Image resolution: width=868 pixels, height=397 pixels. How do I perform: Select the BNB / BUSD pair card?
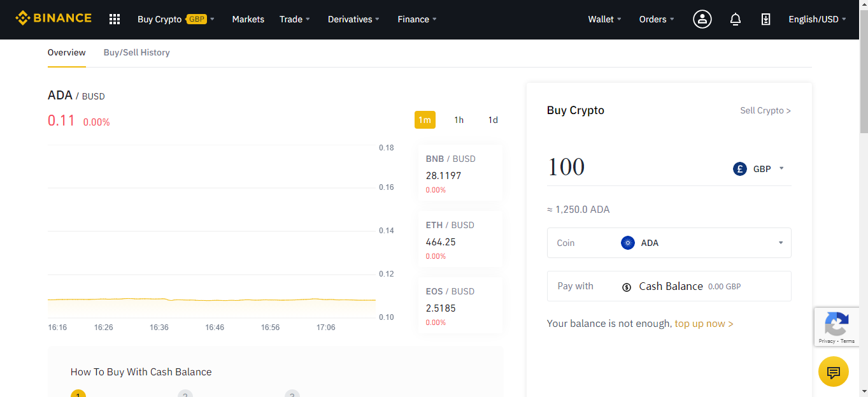tap(460, 173)
